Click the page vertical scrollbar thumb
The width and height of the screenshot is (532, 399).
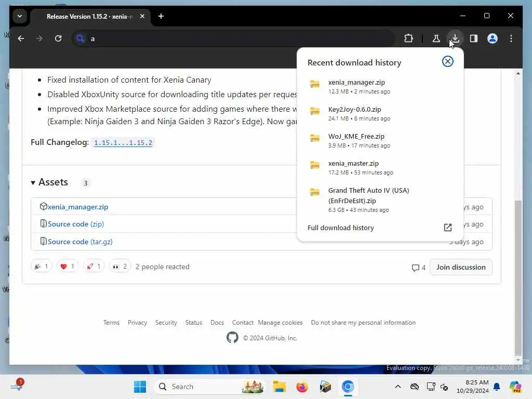518,276
